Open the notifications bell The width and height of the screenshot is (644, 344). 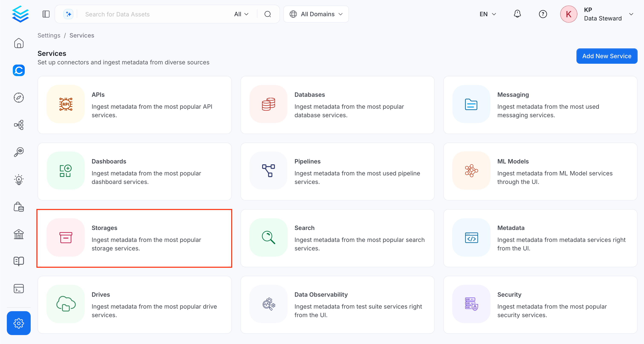pos(517,14)
